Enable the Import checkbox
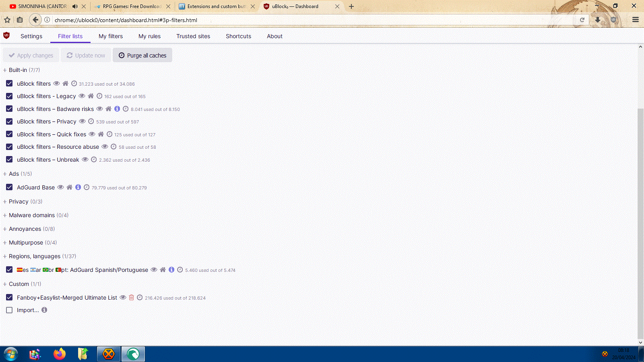The width and height of the screenshot is (644, 362). point(9,310)
